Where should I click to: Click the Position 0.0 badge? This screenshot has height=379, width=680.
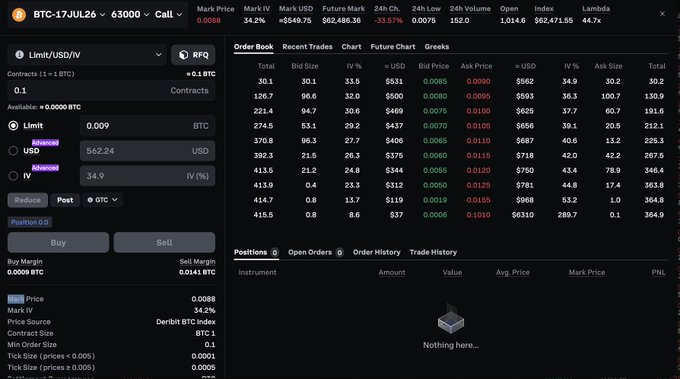point(29,222)
